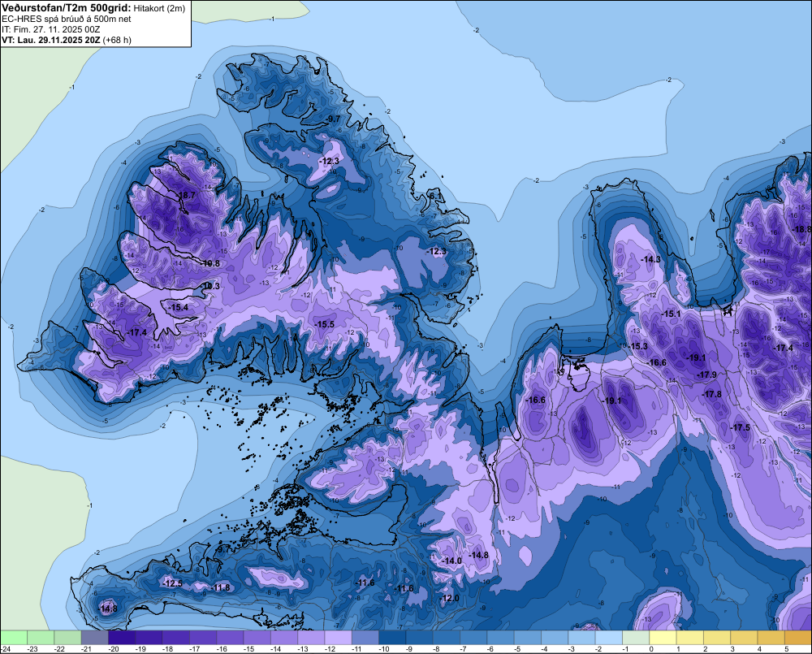Screen dimensions: 812x654
Task: Click the valid time 'VT: Lau. 29.11.2025 20Z'
Action: coord(51,40)
